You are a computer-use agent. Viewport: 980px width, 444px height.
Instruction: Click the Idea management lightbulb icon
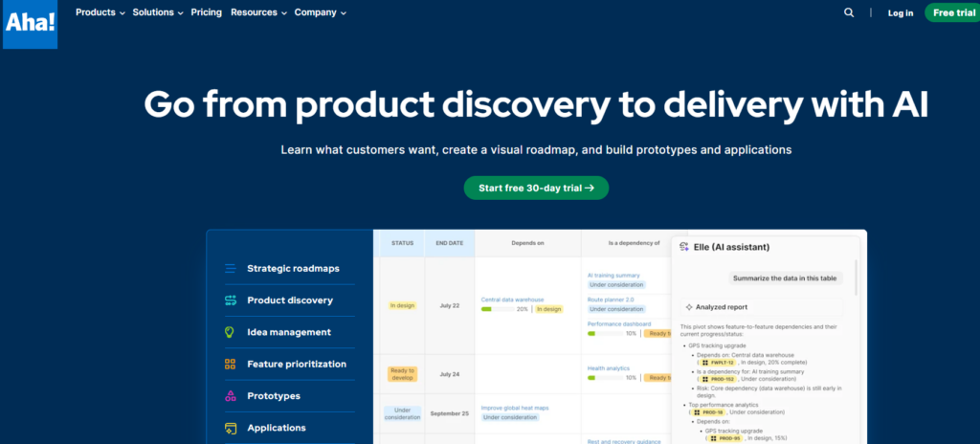[x=230, y=332]
